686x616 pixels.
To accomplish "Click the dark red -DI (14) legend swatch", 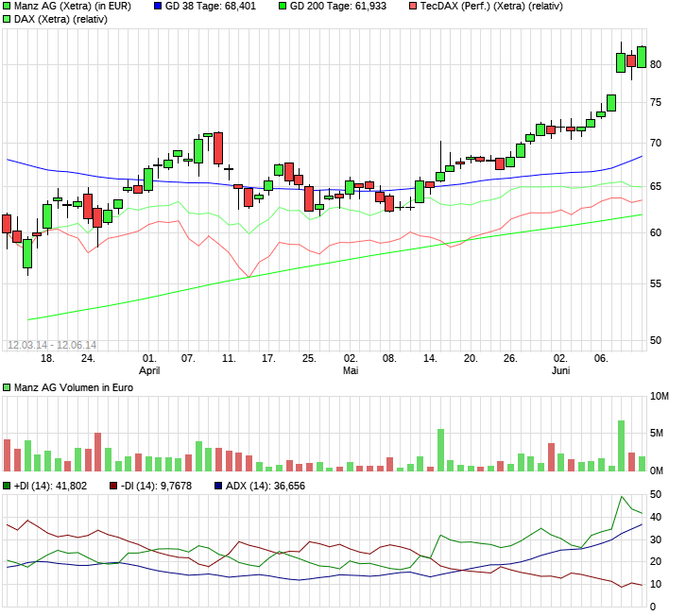I will pyautogui.click(x=113, y=486).
